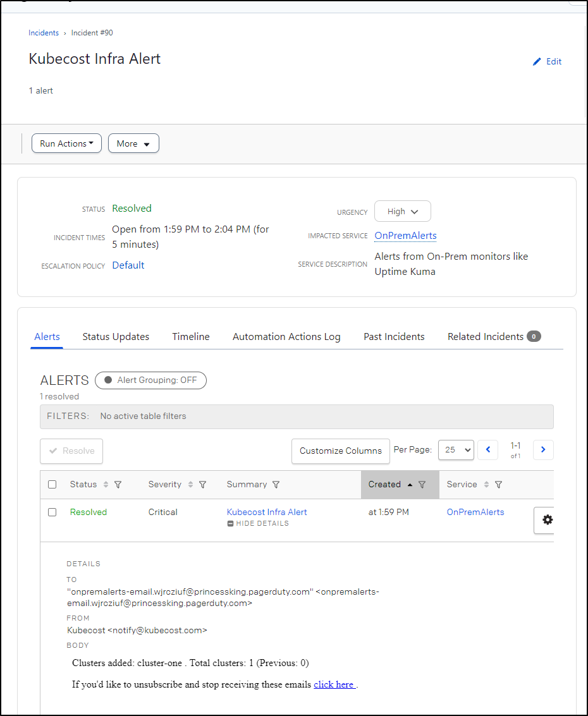
Task: Click the '1 resolved' count text
Action: [x=59, y=396]
